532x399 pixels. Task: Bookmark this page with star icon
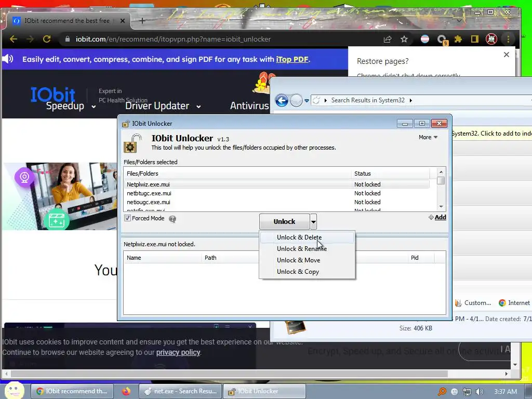[x=404, y=39]
